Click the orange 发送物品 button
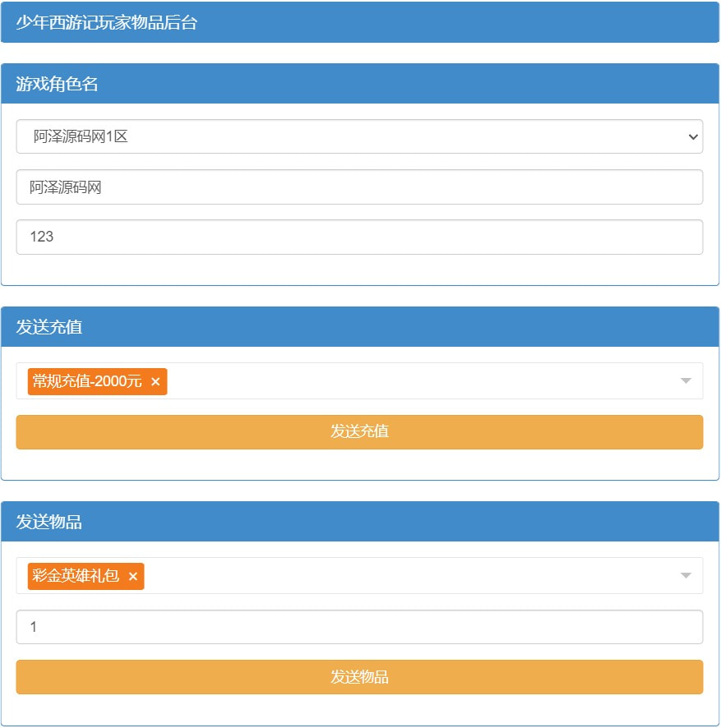 [x=359, y=677]
